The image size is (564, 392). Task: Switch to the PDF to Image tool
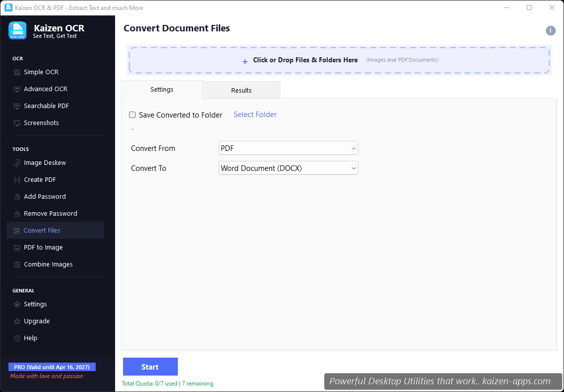[43, 247]
